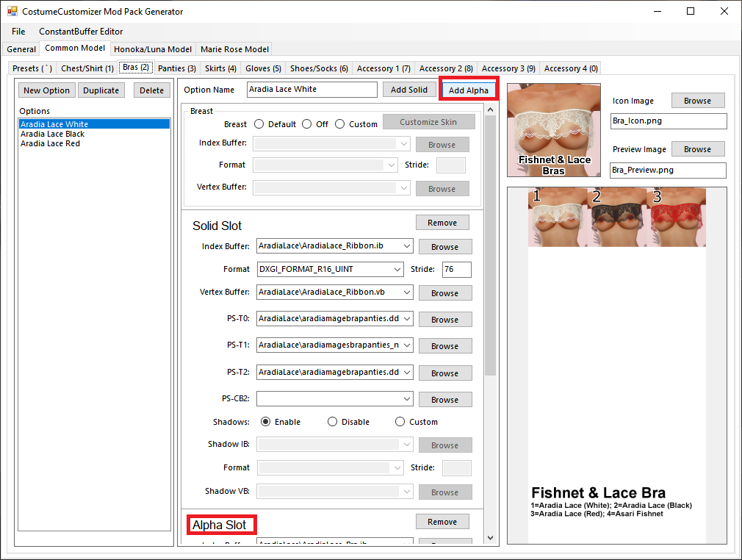Screen dimensions: 742x560
Task: Switch to the Honoka/Luna Model tab
Action: [x=153, y=49]
